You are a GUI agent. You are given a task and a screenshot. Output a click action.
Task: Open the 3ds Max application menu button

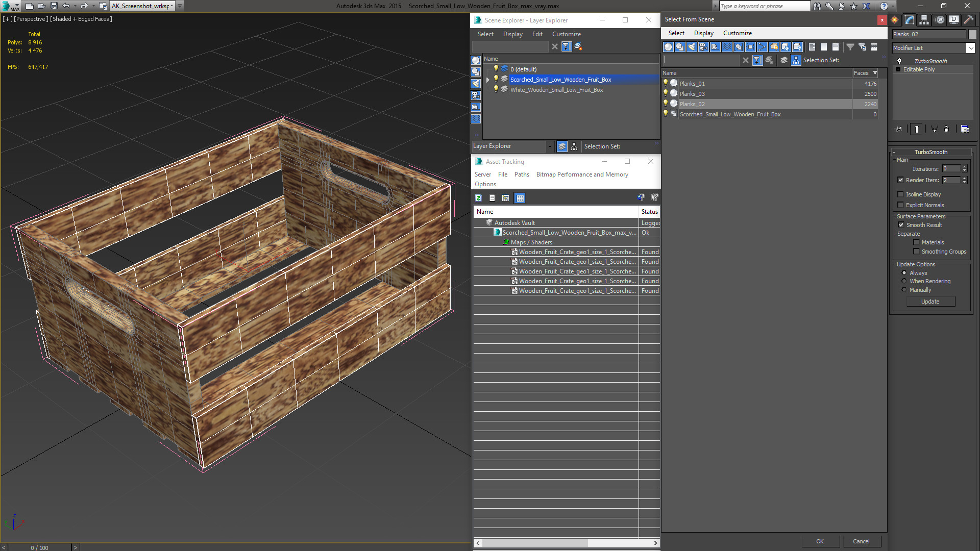(x=9, y=6)
